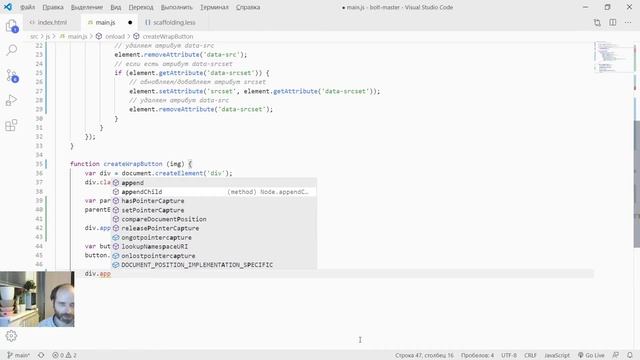This screenshot has width=640, height=360.
Task: Change end of line sequence CRLF
Action: (x=530, y=355)
